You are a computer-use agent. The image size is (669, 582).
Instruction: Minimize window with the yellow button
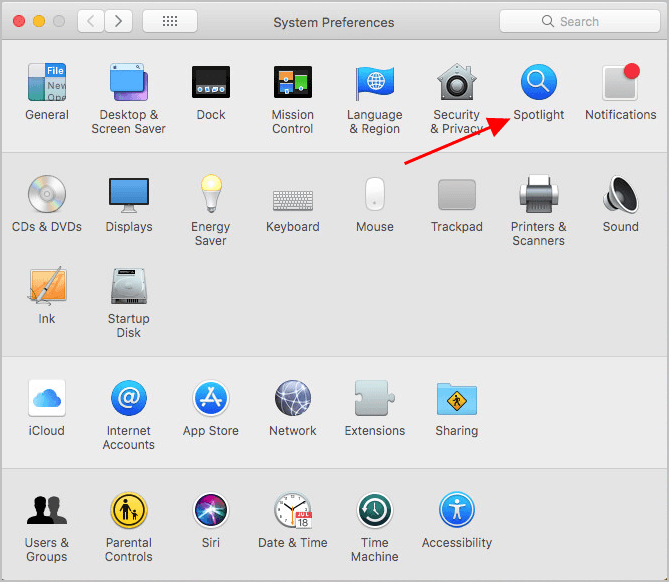(x=39, y=21)
